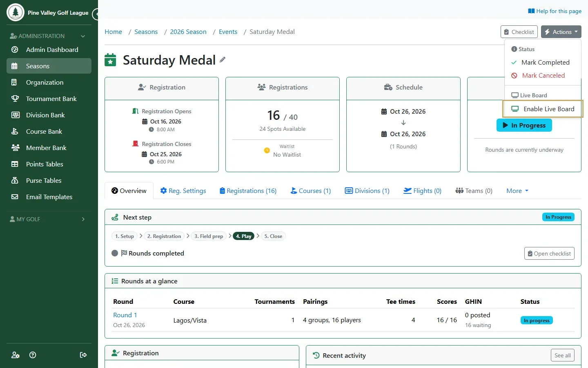Viewport: 588px width, 368px height.
Task: Open Member Bank from the sidebar
Action: (49, 148)
